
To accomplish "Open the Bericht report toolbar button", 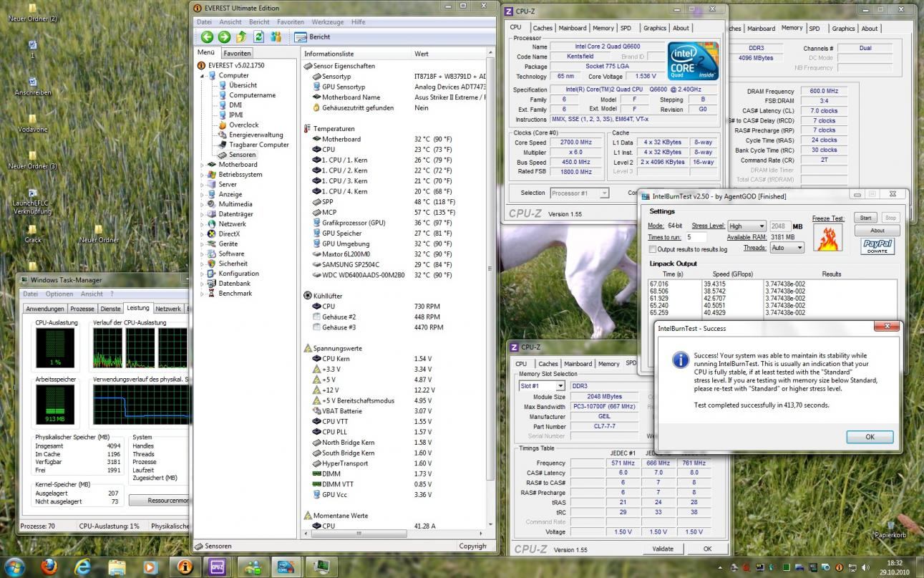I will (312, 37).
